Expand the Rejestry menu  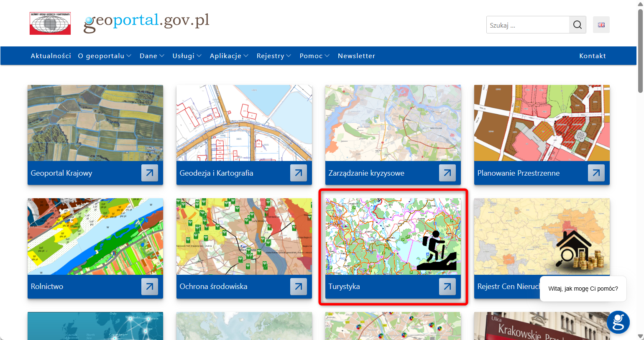coord(271,56)
